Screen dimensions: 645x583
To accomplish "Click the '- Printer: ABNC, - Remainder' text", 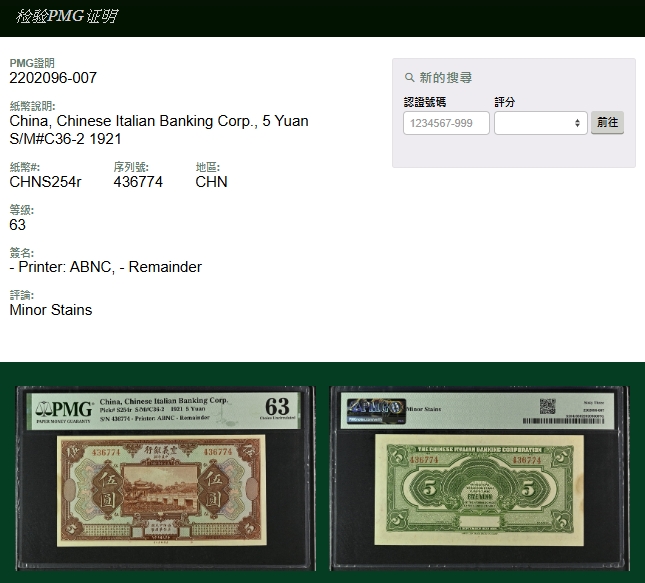I will 106,267.
